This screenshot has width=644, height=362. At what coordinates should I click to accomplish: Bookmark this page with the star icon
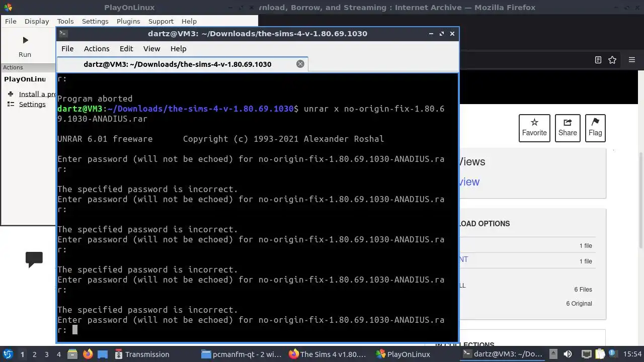(612, 60)
